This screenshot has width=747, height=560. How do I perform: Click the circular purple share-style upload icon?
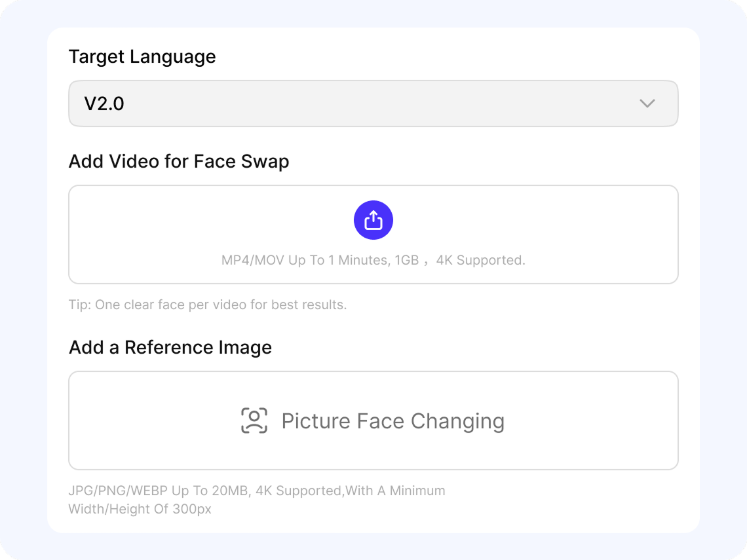click(x=373, y=220)
